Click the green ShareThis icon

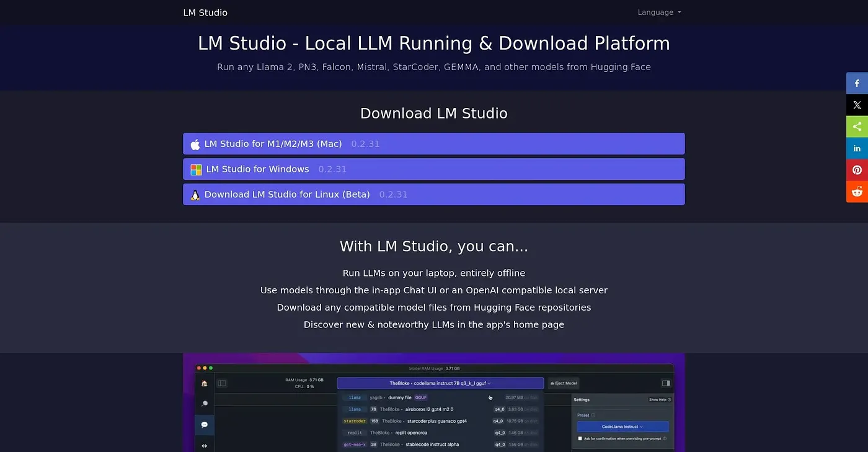click(x=857, y=126)
